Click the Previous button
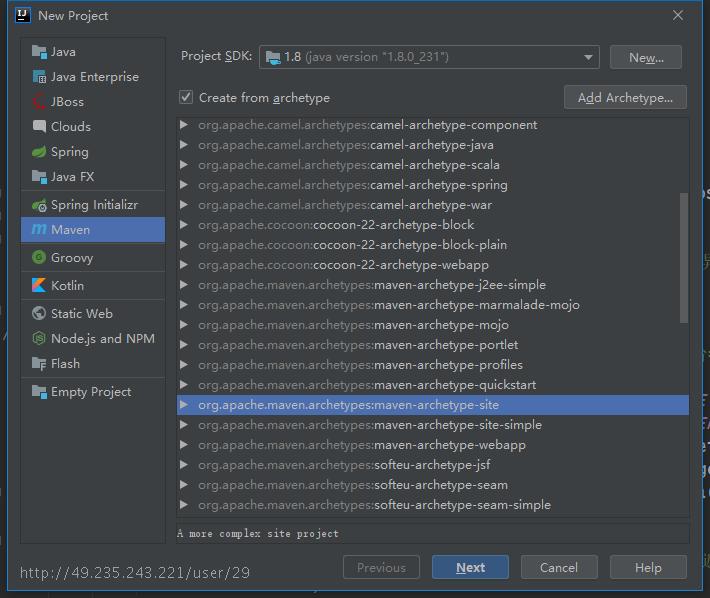Image resolution: width=710 pixels, height=598 pixels. coord(381,567)
